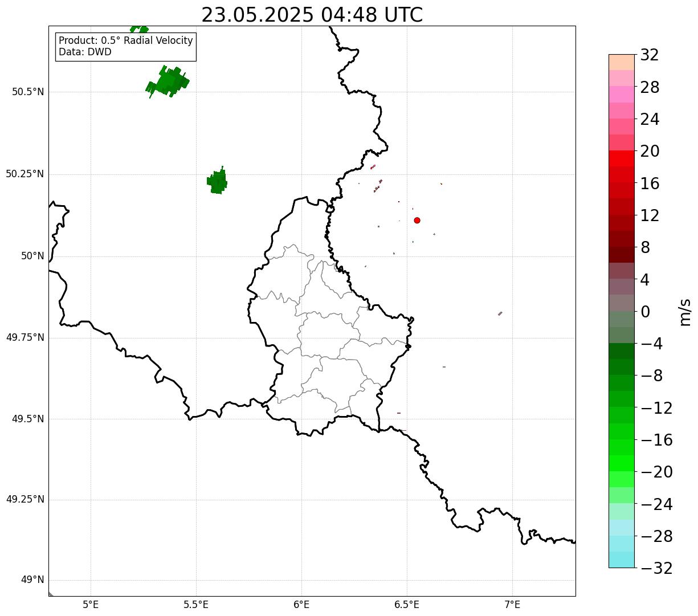
Task: Click the 50°N latitude label
Action: click(32, 256)
